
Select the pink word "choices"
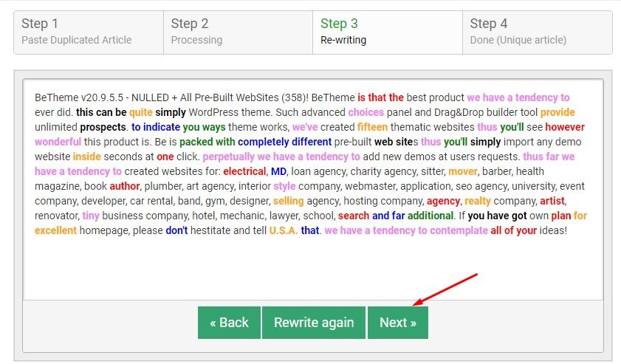[366, 112]
